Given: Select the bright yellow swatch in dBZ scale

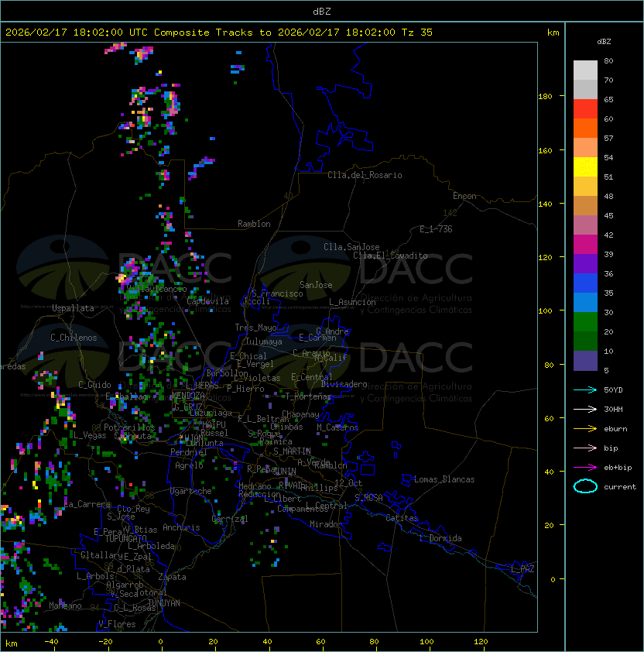Looking at the screenshot, I should 585,167.
